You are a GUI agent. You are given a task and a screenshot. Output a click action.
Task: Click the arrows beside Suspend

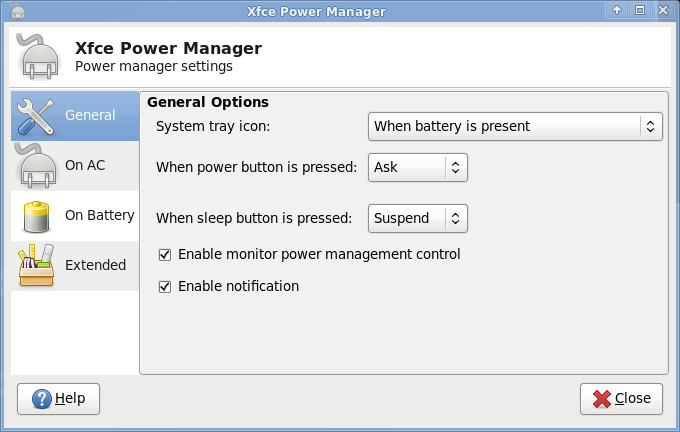(x=455, y=218)
